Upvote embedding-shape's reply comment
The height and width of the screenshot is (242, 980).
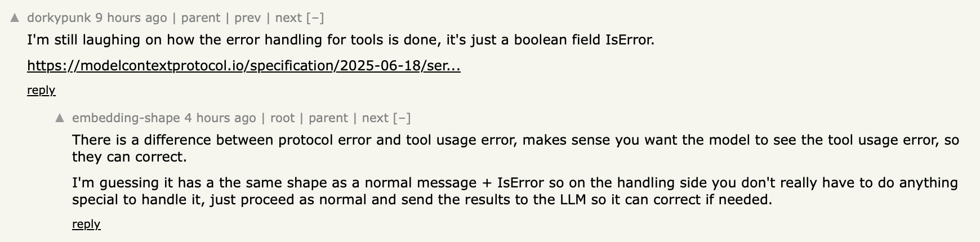(x=60, y=118)
